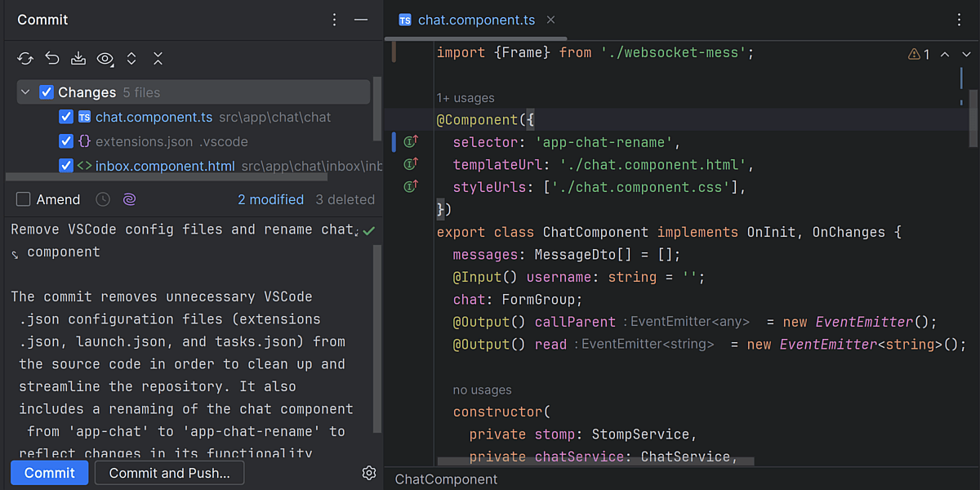
Task: Open the editor tabs options menu
Action: pyautogui.click(x=960, y=20)
